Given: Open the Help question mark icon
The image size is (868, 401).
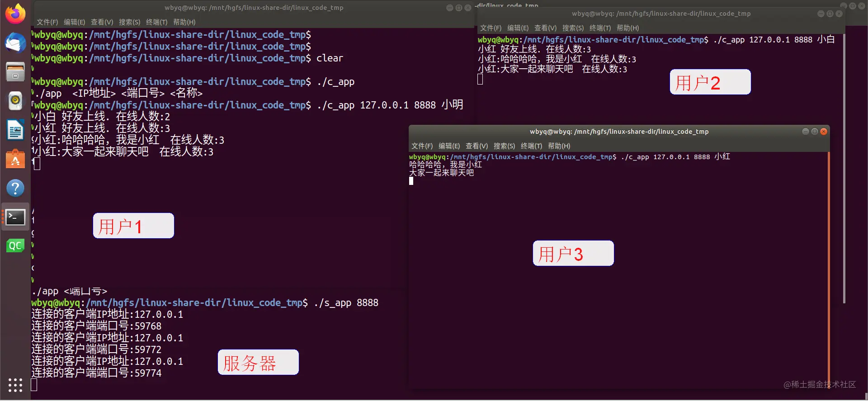Looking at the screenshot, I should pyautogui.click(x=15, y=188).
